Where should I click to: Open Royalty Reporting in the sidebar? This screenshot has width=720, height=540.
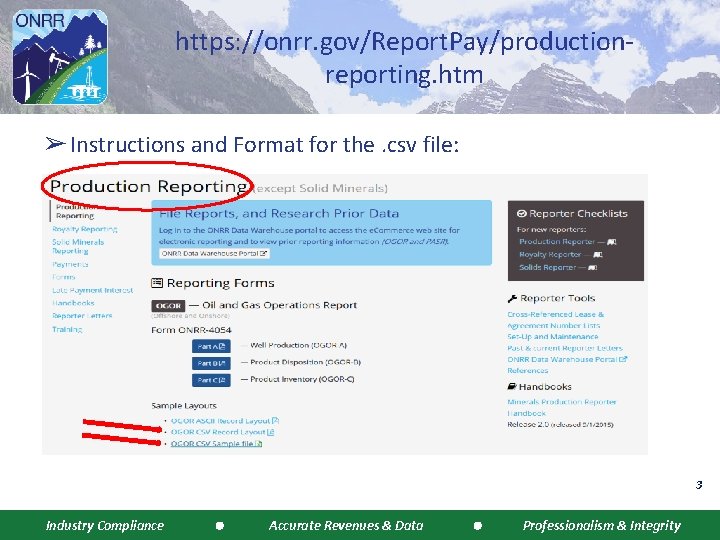(84, 229)
